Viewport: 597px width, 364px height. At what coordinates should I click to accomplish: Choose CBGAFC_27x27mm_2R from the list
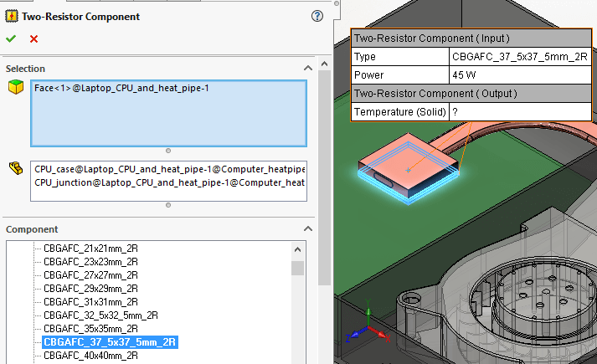pos(90,275)
